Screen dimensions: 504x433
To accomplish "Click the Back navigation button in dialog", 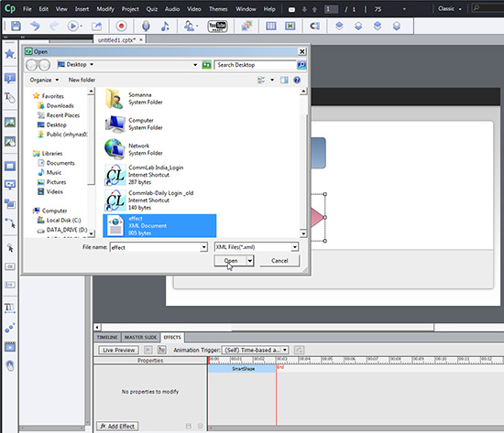I will [32, 65].
